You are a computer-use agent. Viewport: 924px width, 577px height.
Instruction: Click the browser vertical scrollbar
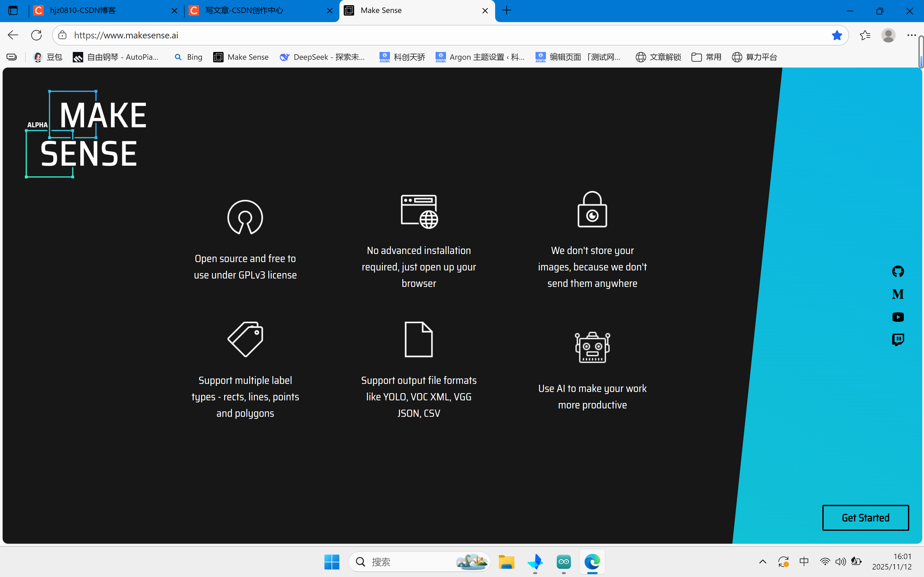point(921,52)
